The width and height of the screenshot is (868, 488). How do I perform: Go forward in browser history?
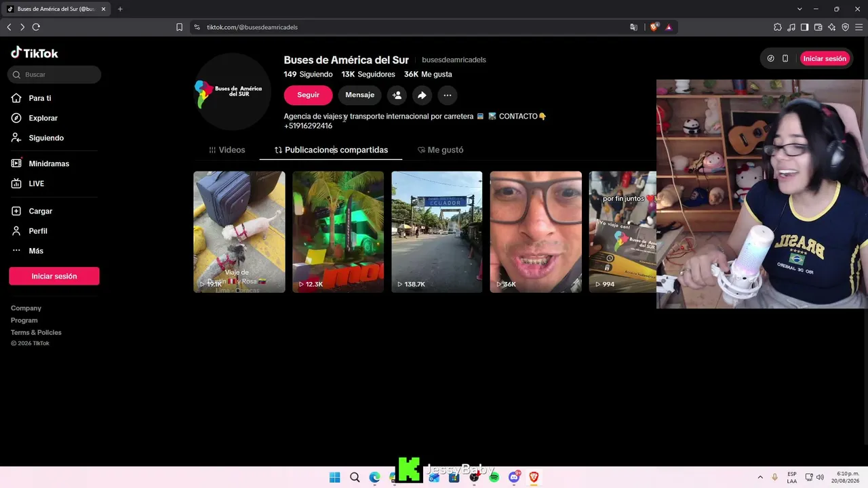pyautogui.click(x=22, y=27)
